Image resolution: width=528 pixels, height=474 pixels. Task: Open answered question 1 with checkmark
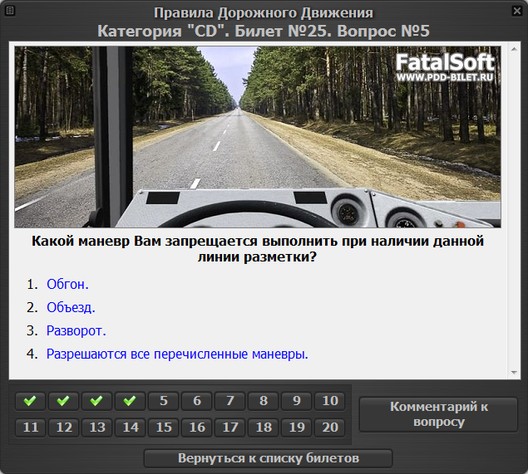(x=30, y=401)
